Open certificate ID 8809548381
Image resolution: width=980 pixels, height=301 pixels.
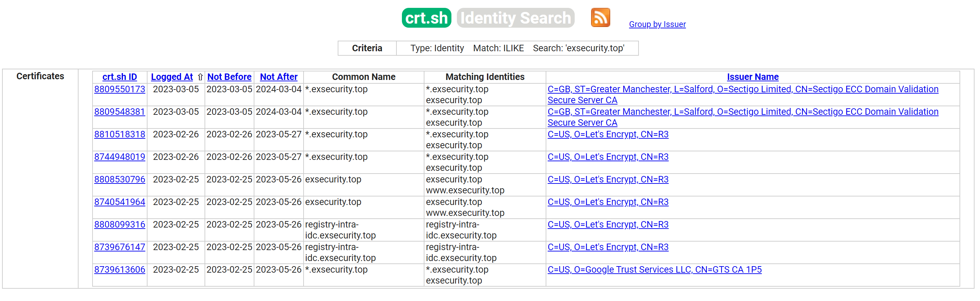click(x=120, y=111)
